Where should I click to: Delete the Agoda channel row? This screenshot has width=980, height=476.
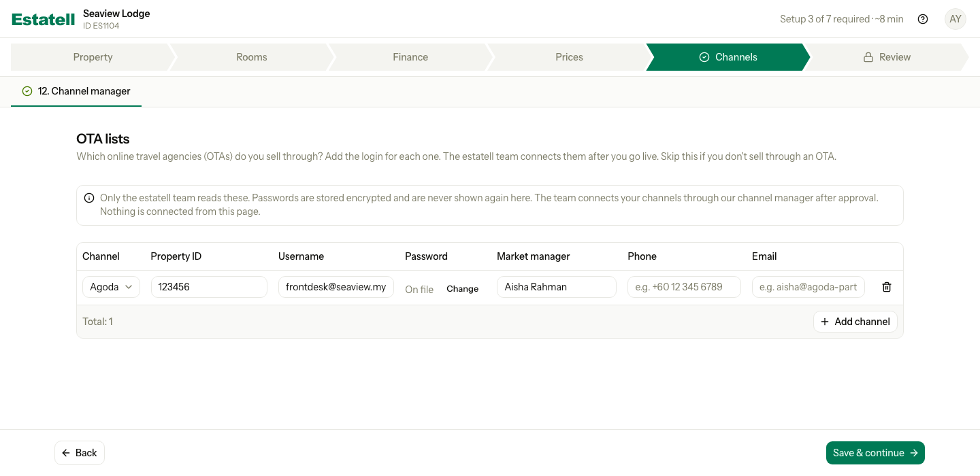coord(887,287)
